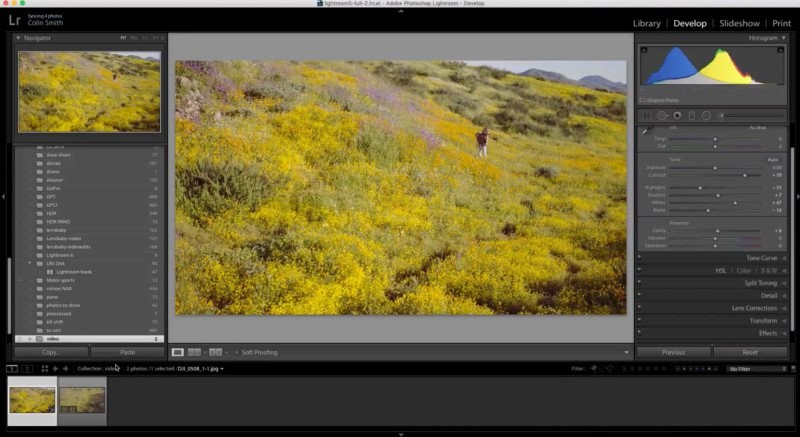800x437 pixels.
Task: Pick the White Balance eyedropper tool
Action: 645,131
